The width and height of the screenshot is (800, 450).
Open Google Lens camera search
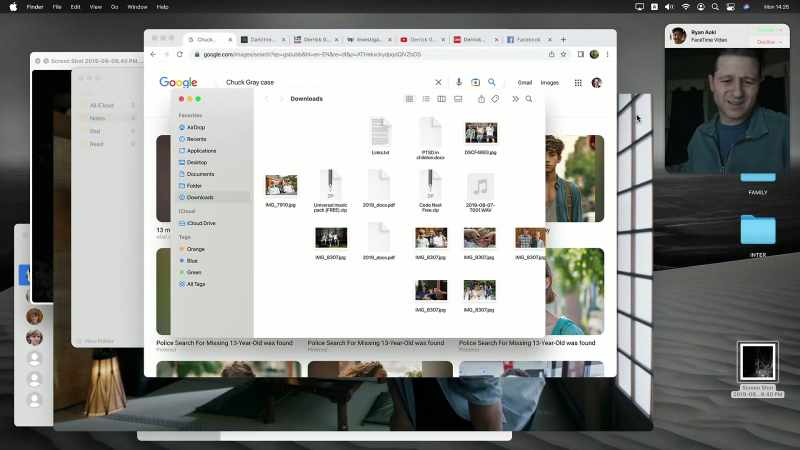tap(476, 82)
